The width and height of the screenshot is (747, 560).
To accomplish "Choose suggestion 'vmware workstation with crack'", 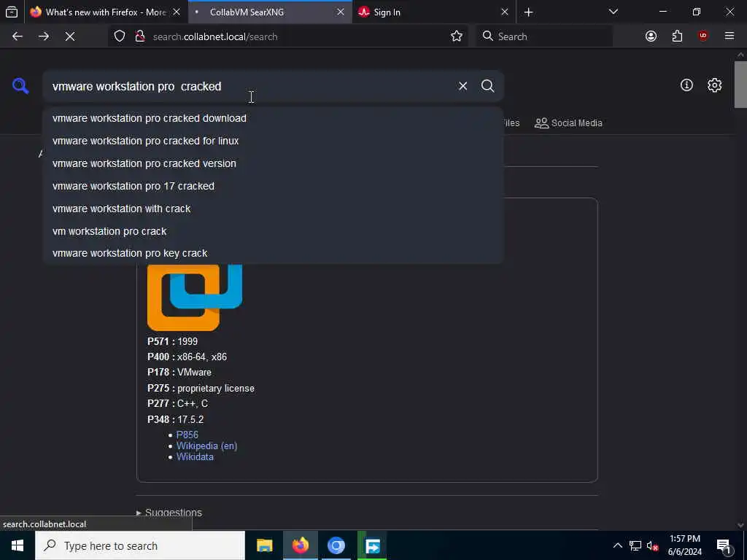I will coord(273,209).
